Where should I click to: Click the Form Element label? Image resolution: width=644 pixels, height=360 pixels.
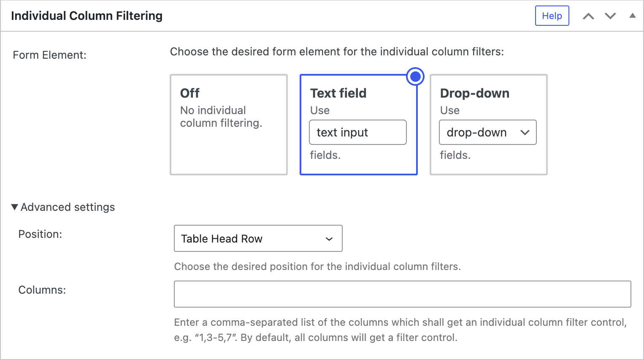pyautogui.click(x=49, y=55)
